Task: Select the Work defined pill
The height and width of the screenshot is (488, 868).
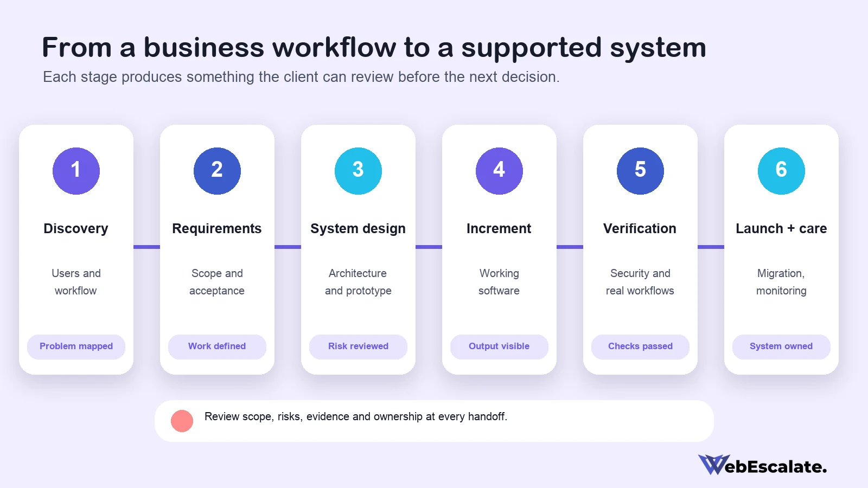Action: click(x=217, y=346)
